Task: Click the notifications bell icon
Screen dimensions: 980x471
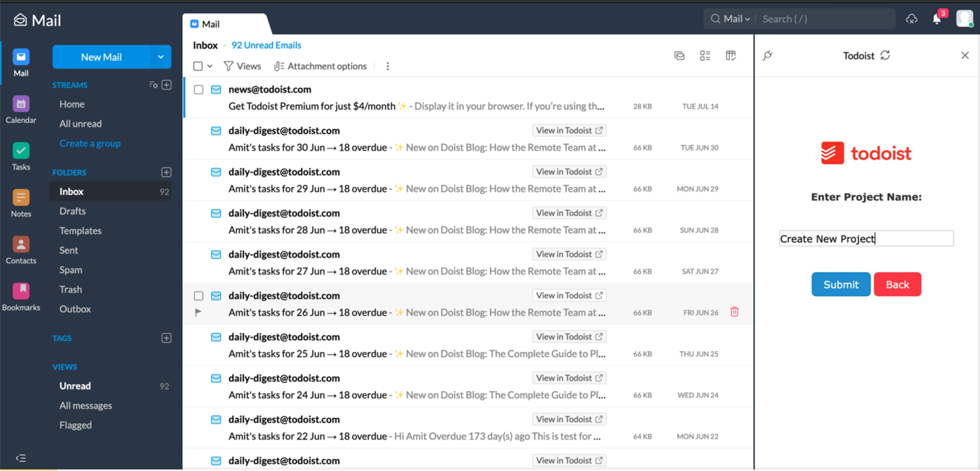Action: 937,19
